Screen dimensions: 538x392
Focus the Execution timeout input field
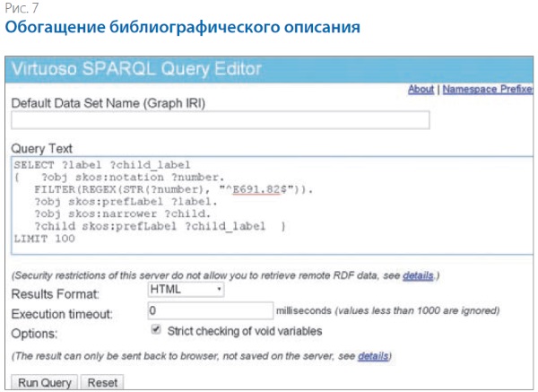[210, 310]
